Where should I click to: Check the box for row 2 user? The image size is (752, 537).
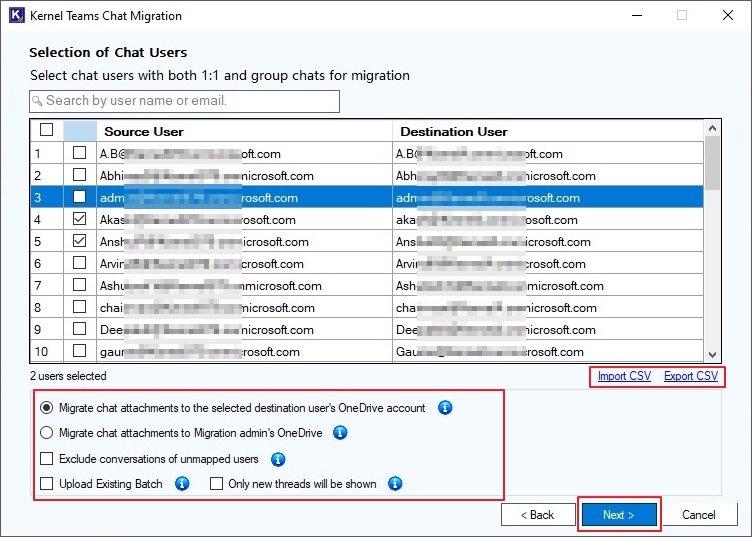point(80,175)
